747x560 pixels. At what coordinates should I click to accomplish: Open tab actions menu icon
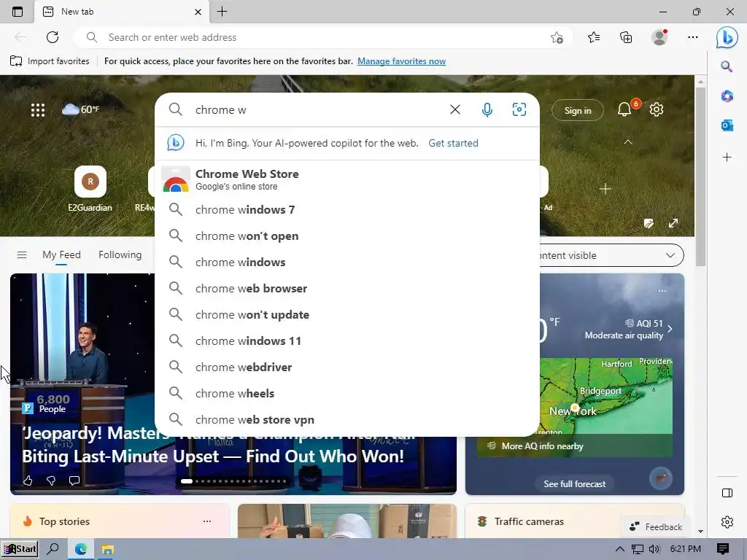[18, 12]
